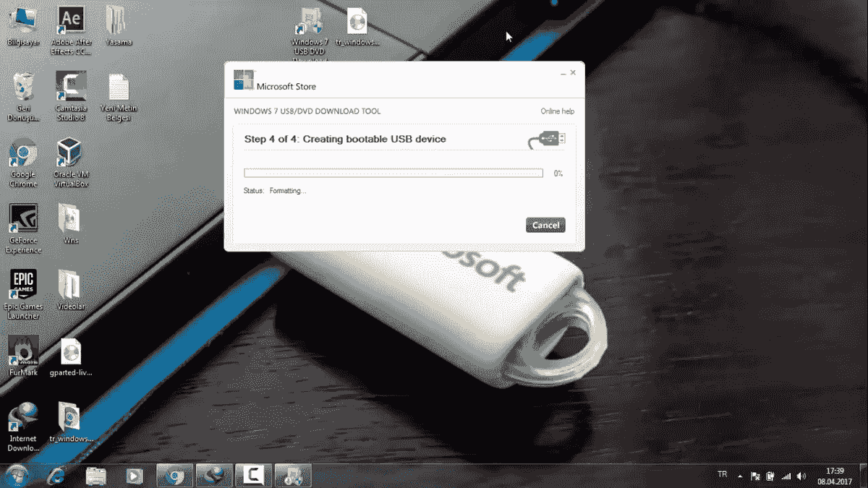Viewport: 868px width, 488px height.
Task: Empty-check the Geri Dönüşüm recycle bin
Action: click(24, 83)
